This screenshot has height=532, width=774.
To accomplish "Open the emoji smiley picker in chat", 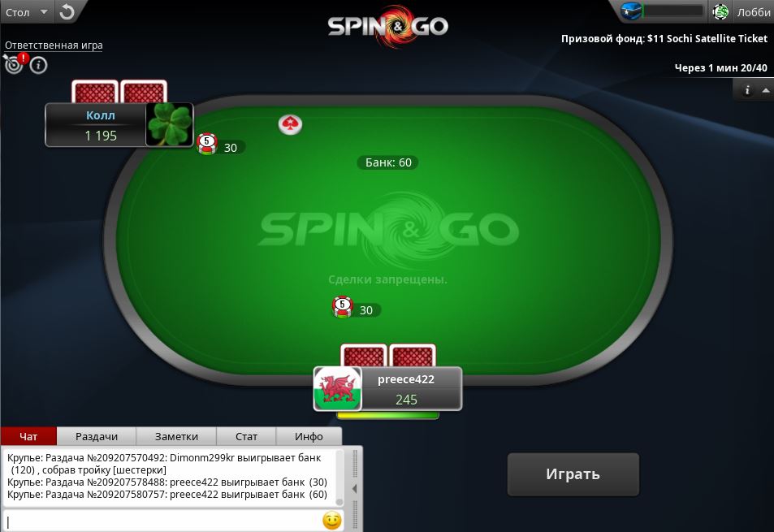I will tap(331, 520).
